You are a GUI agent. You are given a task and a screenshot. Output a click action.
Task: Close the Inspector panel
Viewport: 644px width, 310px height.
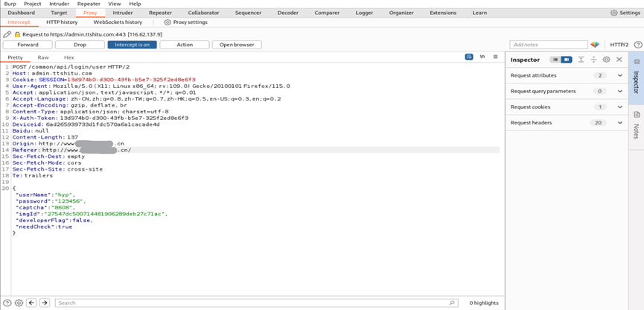click(x=619, y=60)
